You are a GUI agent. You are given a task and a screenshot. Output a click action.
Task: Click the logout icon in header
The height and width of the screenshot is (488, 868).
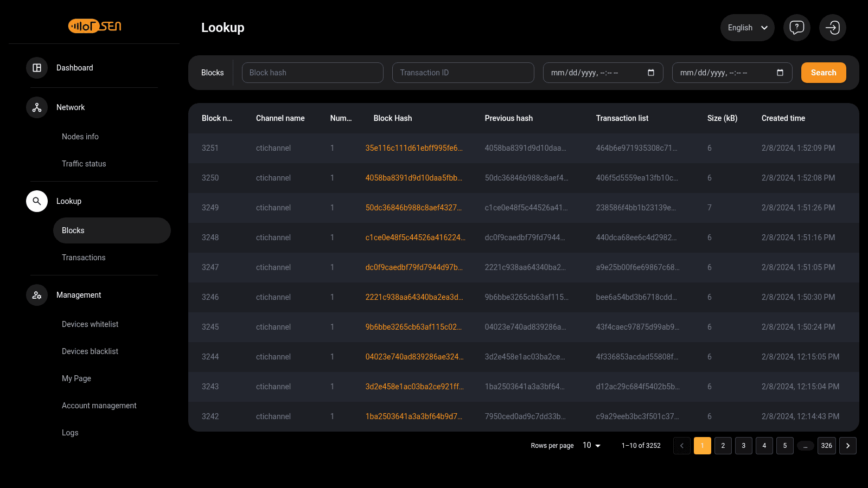[833, 28]
